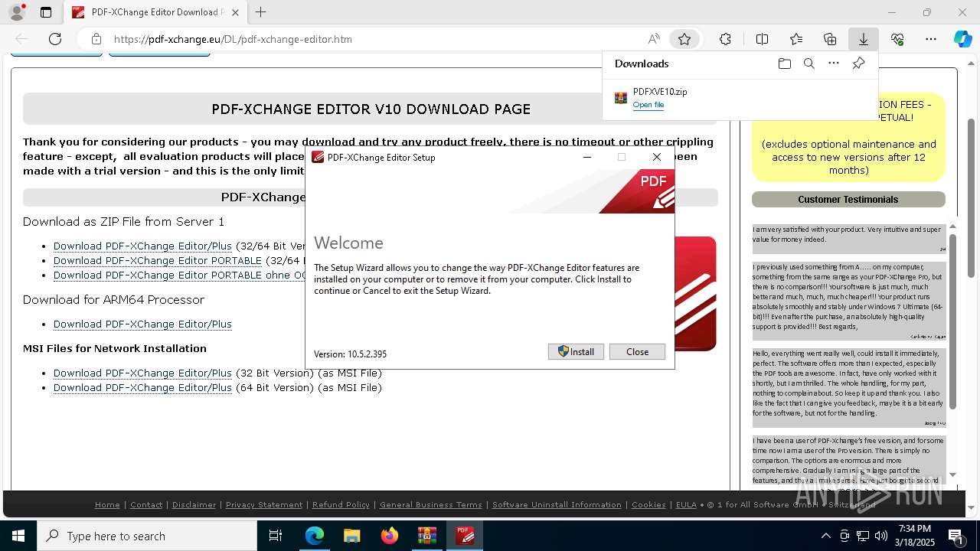Screen dimensions: 980x551
Task: Open Tab actions menu icon
Action: pos(46,12)
